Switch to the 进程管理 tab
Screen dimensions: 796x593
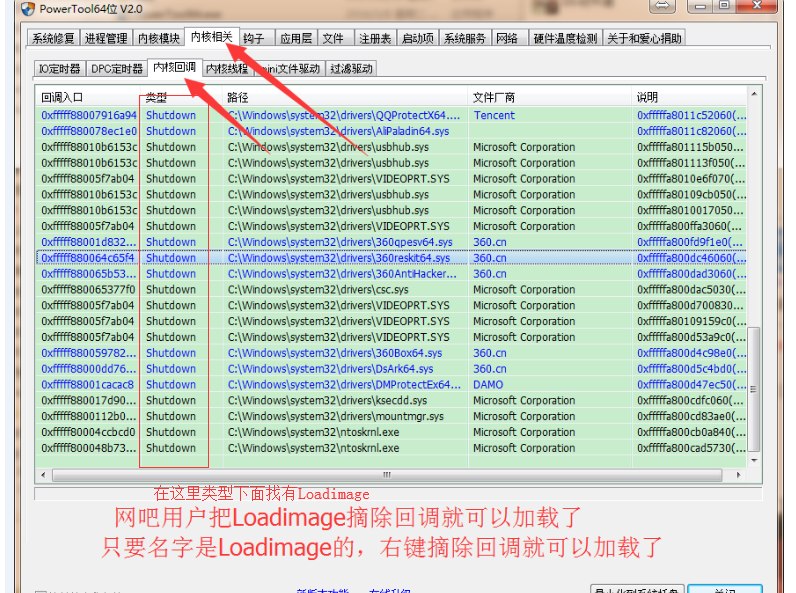pos(106,39)
